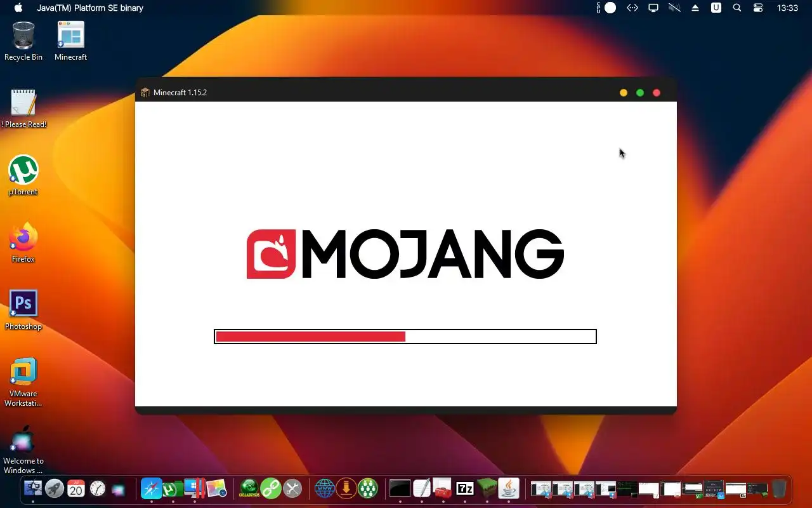Open Safari compass in the dock
This screenshot has height=508, width=812.
coord(152,488)
